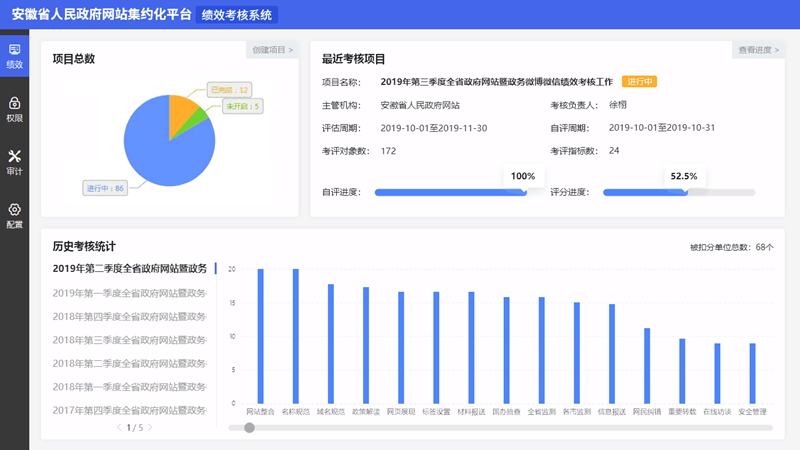Image resolution: width=800 pixels, height=450 pixels.
Task: Click the 在线访谈 bar in chart
Action: click(717, 373)
